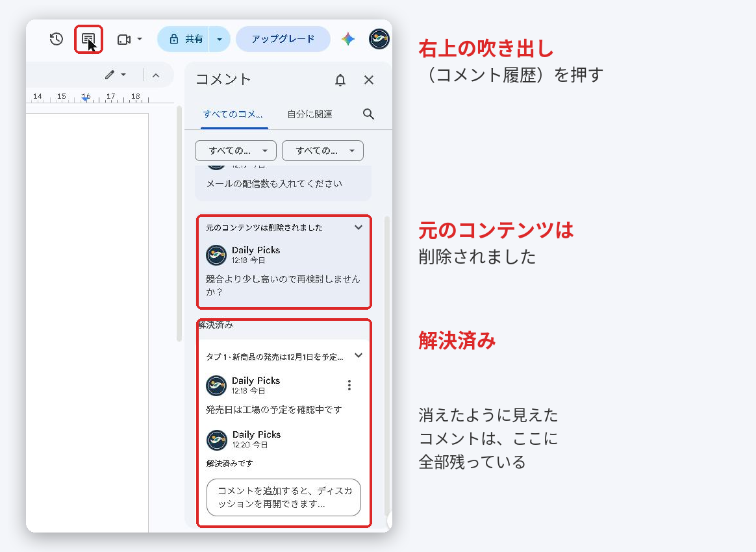Open the second すべての... filter dropdown
Screen dimensions: 756x552
pos(323,151)
